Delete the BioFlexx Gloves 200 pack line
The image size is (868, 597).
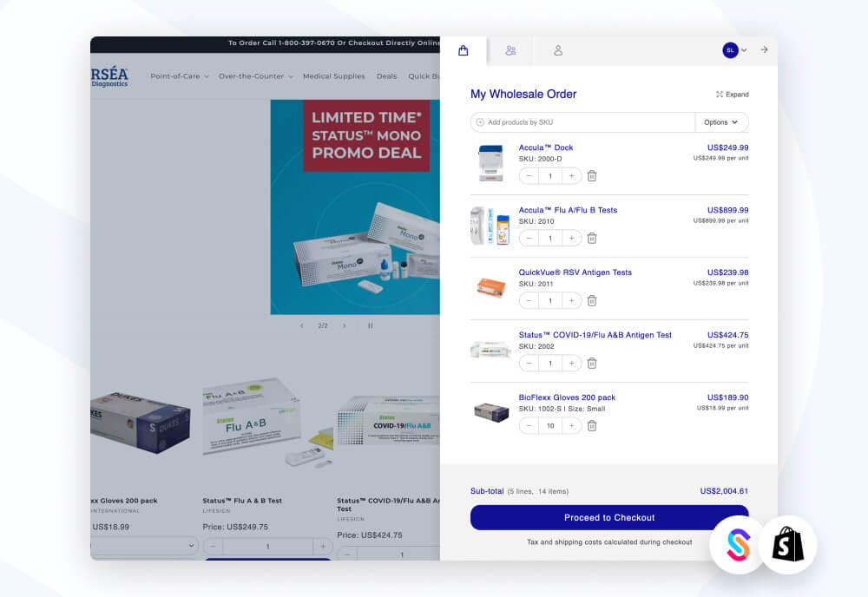(592, 426)
